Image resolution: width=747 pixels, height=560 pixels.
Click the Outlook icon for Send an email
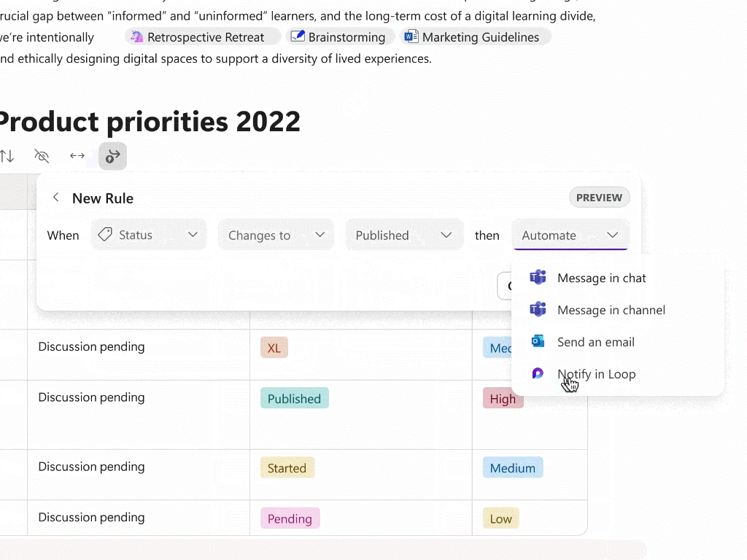pos(538,342)
